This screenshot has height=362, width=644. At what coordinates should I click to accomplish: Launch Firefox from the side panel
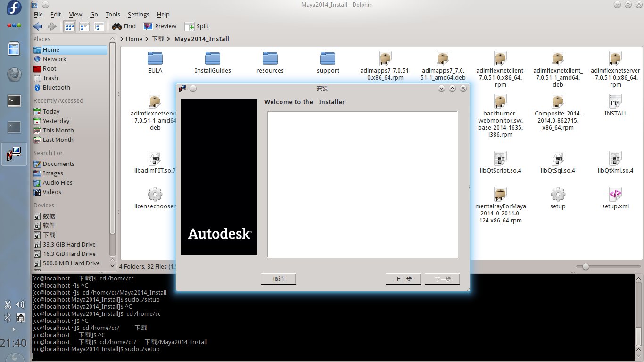(x=14, y=74)
